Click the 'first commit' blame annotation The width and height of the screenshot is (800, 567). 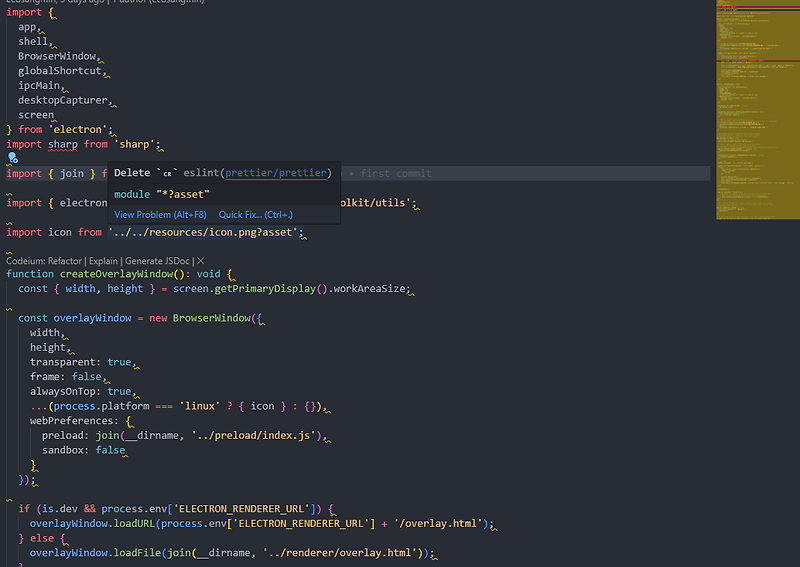395,174
